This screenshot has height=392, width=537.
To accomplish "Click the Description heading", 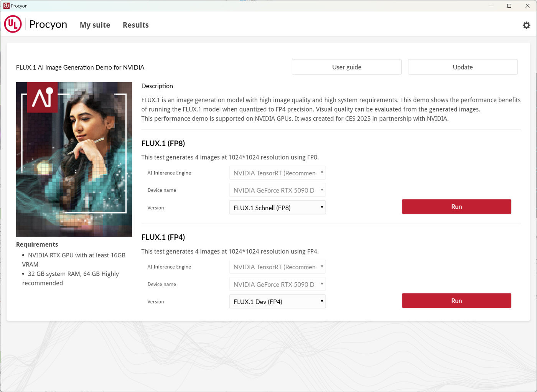I will coord(157,86).
